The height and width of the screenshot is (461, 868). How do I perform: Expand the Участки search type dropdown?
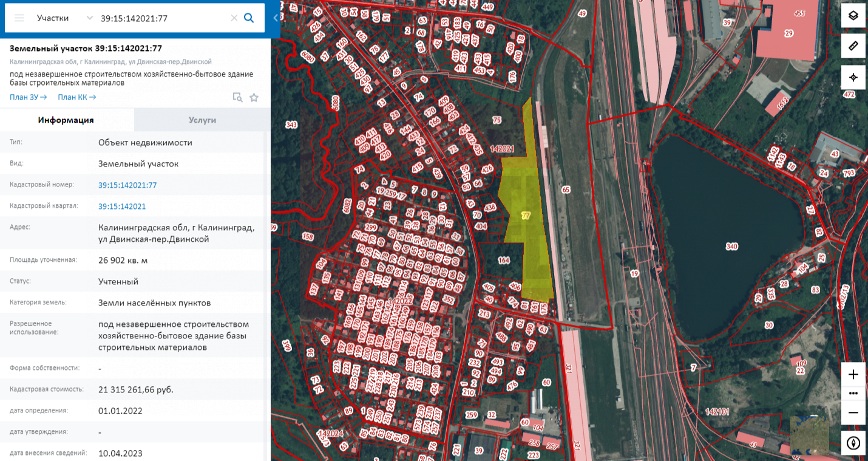[89, 18]
